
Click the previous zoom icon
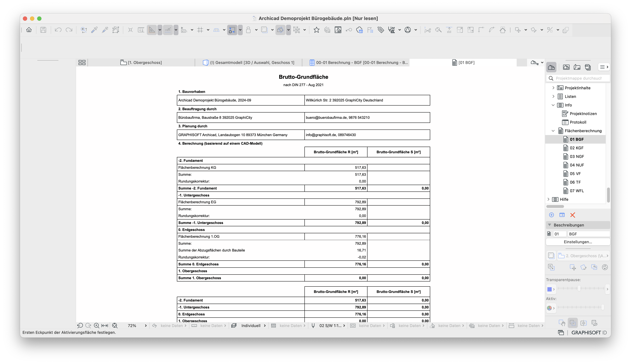point(80,325)
